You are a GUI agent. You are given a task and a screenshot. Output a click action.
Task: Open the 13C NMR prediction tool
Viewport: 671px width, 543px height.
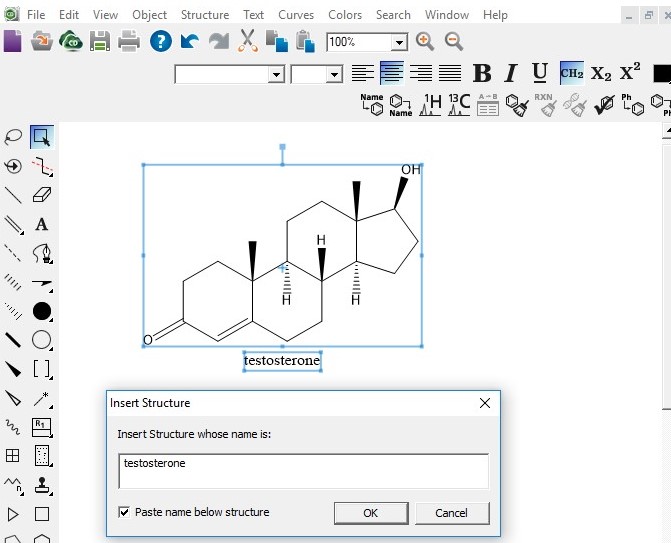[x=459, y=105]
